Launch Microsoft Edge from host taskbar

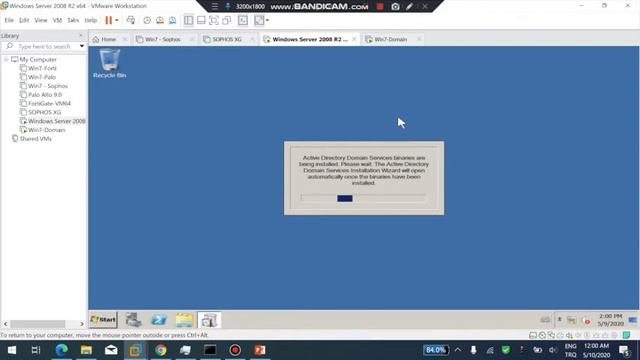click(62, 350)
